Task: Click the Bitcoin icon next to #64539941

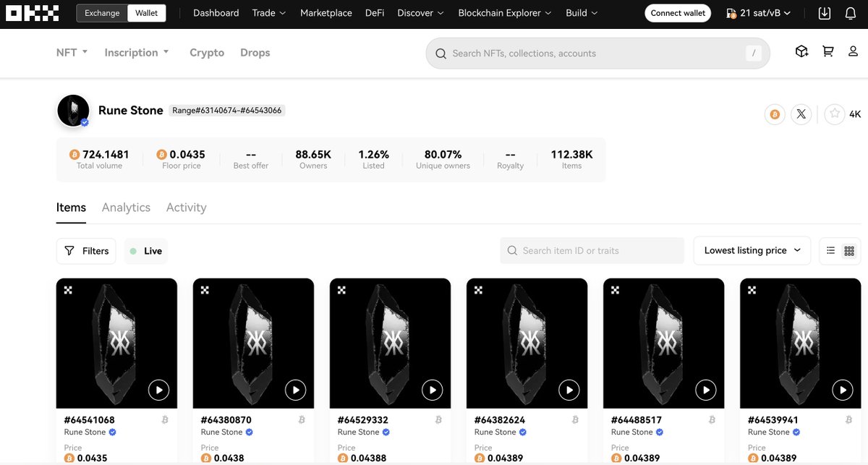Action: coord(848,419)
